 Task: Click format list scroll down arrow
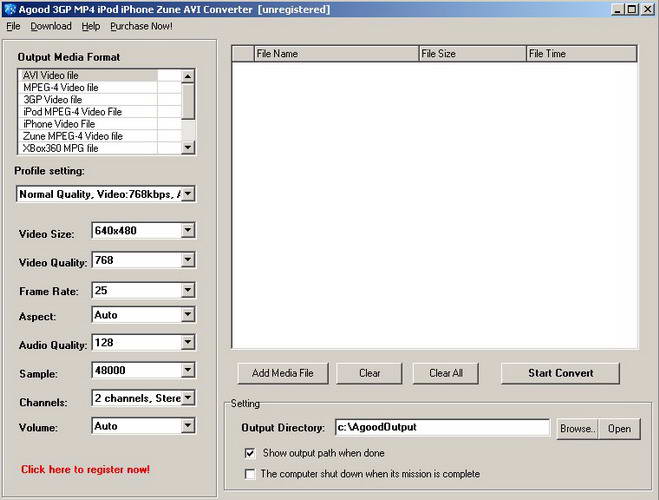coord(188,147)
